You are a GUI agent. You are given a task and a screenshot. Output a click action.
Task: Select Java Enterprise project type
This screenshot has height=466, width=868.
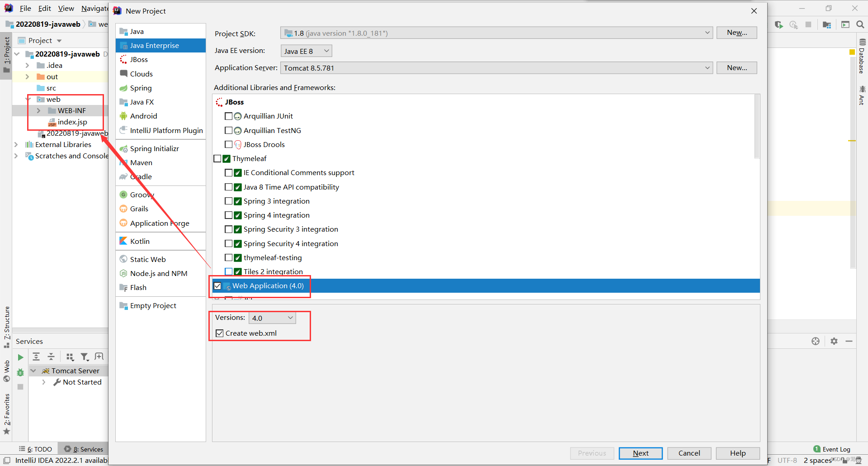tap(160, 45)
